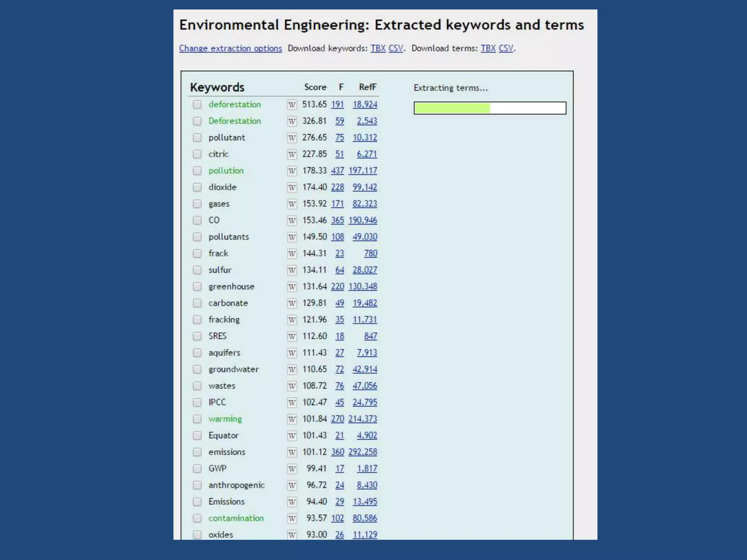Open frequency 437 link for pollution
747x560 pixels.
click(x=337, y=171)
